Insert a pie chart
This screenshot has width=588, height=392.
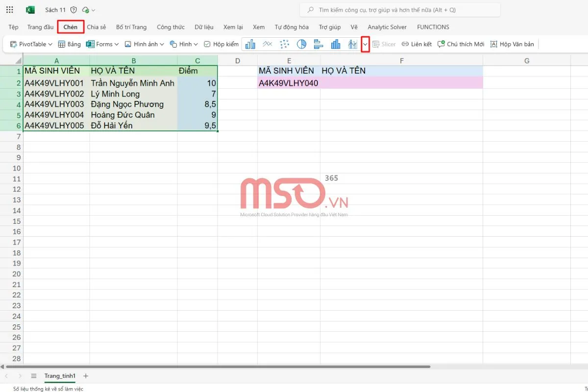(301, 44)
